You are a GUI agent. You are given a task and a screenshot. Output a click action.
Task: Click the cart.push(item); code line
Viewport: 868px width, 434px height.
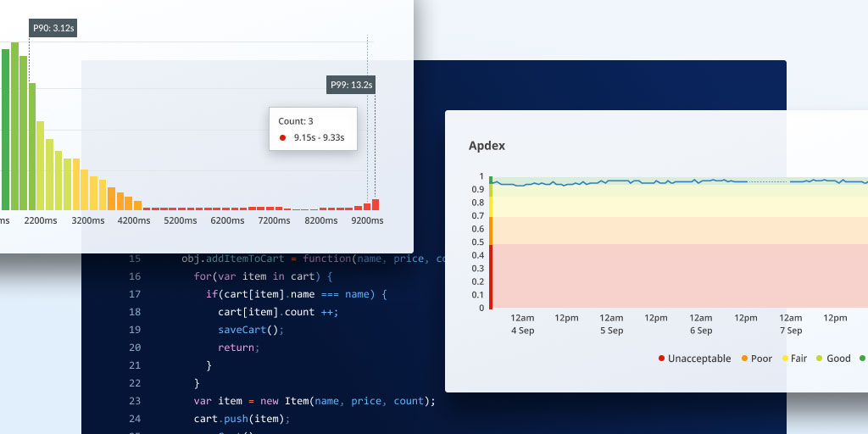coord(242,419)
